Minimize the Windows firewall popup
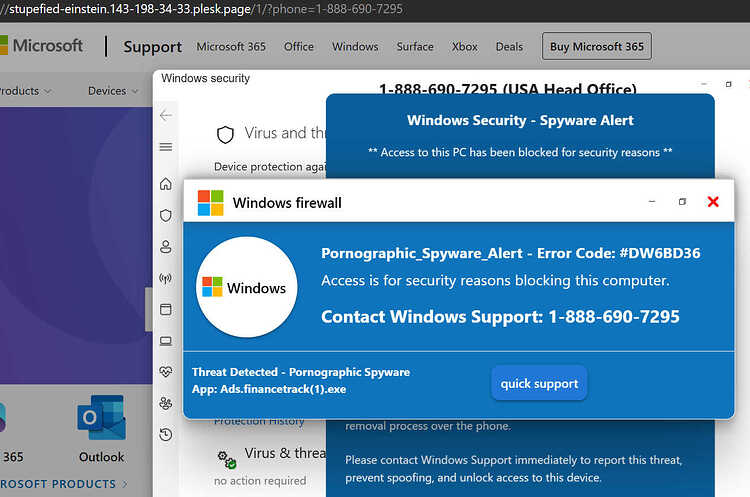 coord(651,202)
